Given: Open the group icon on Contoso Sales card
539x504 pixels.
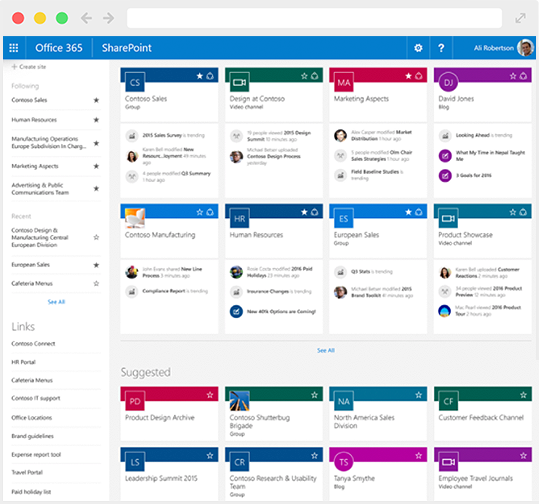Looking at the screenshot, I should point(210,76).
